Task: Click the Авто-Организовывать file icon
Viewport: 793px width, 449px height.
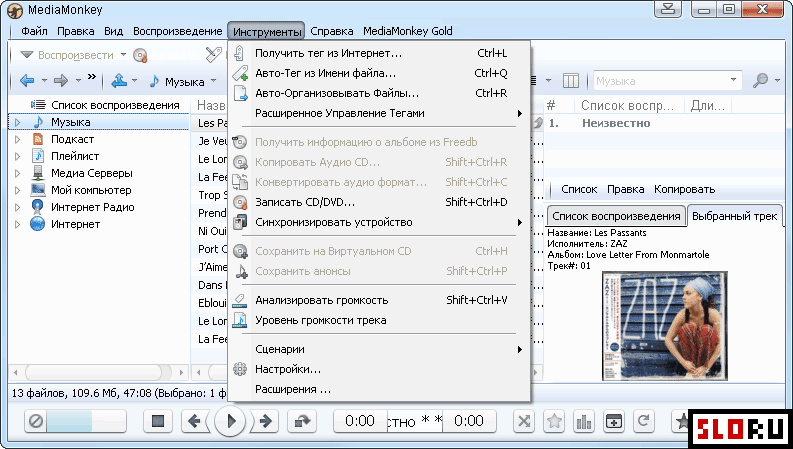Action: click(240, 93)
